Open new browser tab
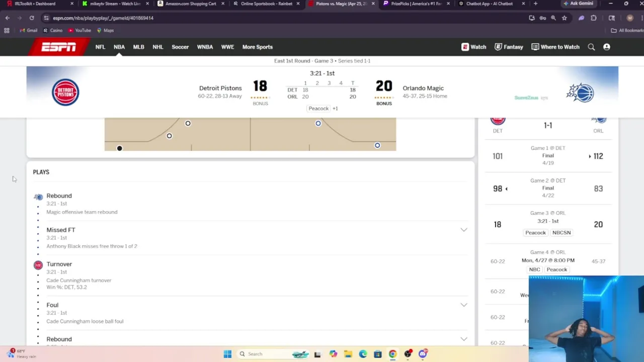644x362 pixels. (x=535, y=4)
